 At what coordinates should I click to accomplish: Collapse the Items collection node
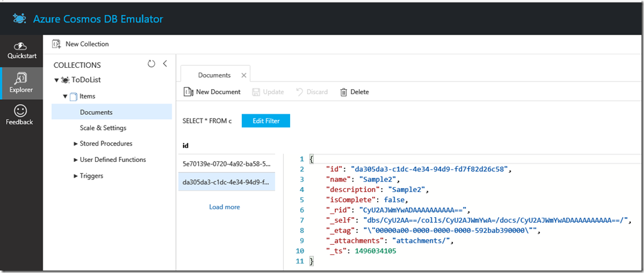coord(65,97)
